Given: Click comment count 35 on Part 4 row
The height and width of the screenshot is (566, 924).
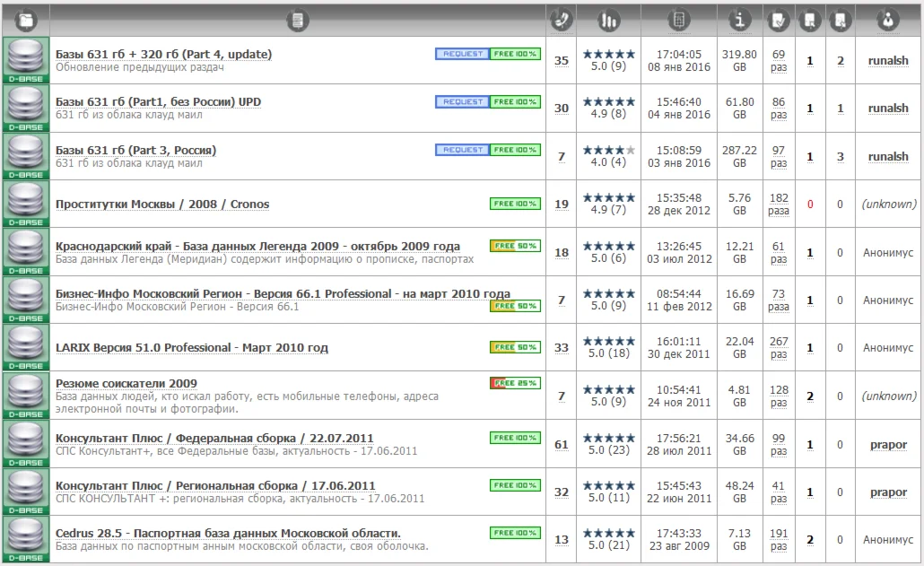Looking at the screenshot, I should coord(561,61).
